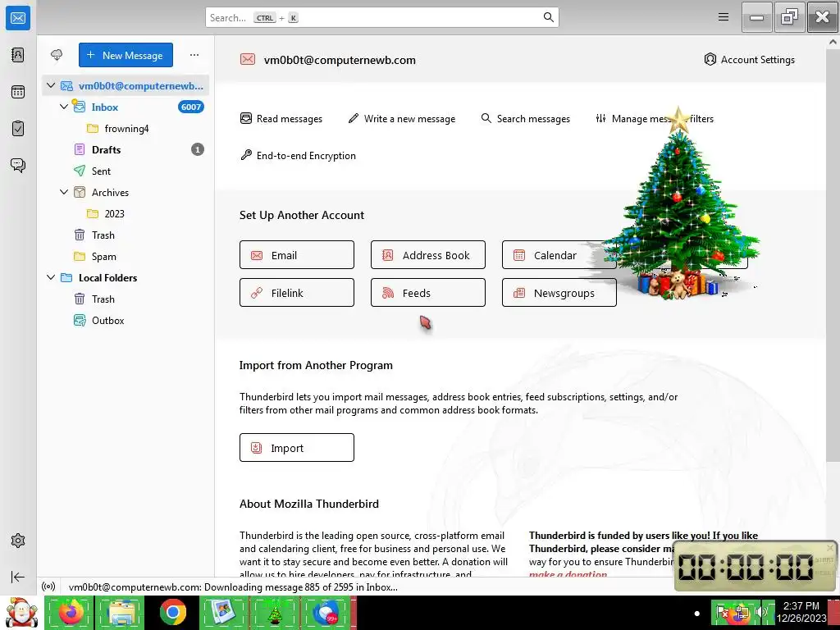Collapse the vm0b0t account tree
The height and width of the screenshot is (630, 840).
click(51, 85)
